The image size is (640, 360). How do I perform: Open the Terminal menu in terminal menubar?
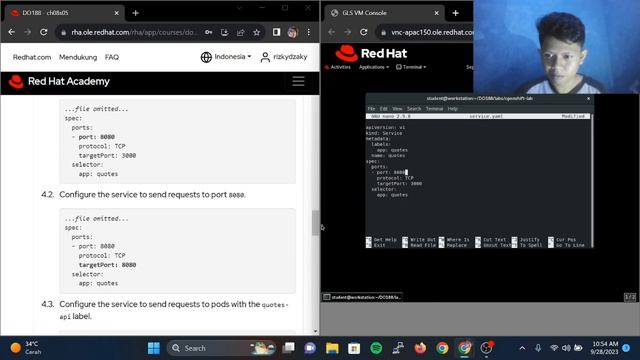point(434,109)
